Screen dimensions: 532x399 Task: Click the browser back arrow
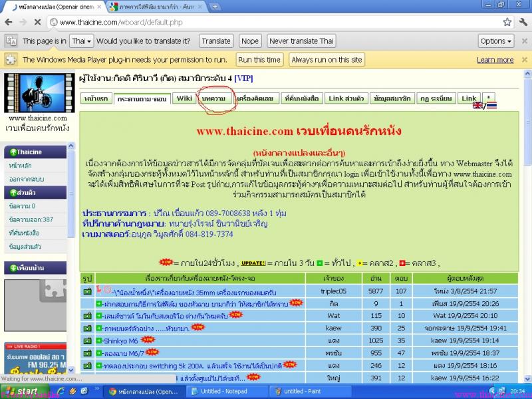(9, 23)
